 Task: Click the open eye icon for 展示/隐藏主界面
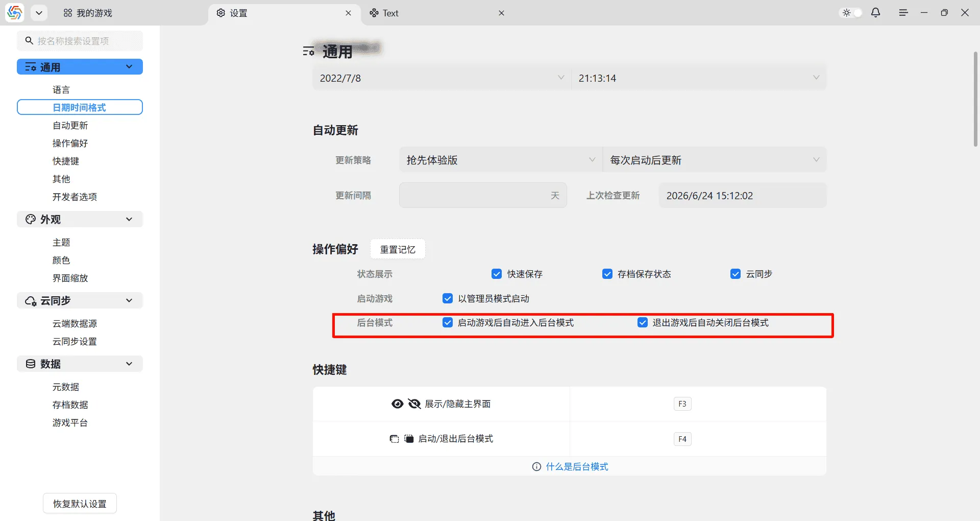click(x=397, y=404)
